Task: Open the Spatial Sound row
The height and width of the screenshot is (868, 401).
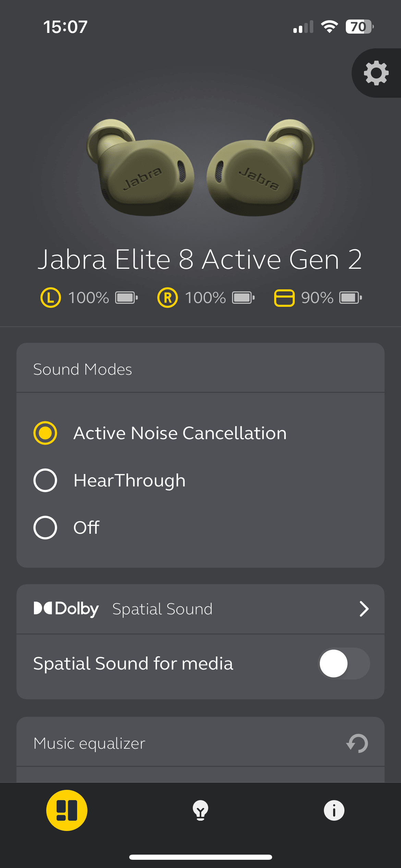Action: point(200,609)
